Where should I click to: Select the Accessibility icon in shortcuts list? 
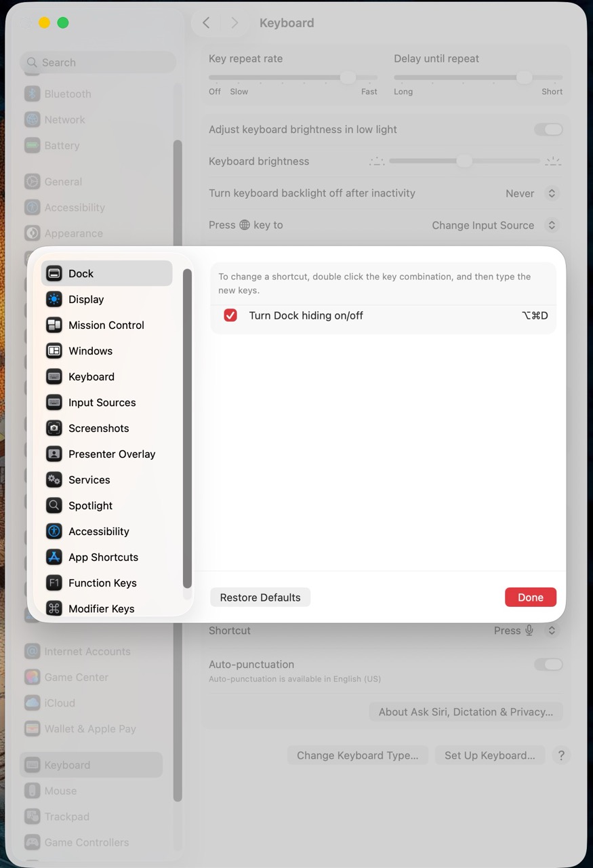click(x=54, y=531)
